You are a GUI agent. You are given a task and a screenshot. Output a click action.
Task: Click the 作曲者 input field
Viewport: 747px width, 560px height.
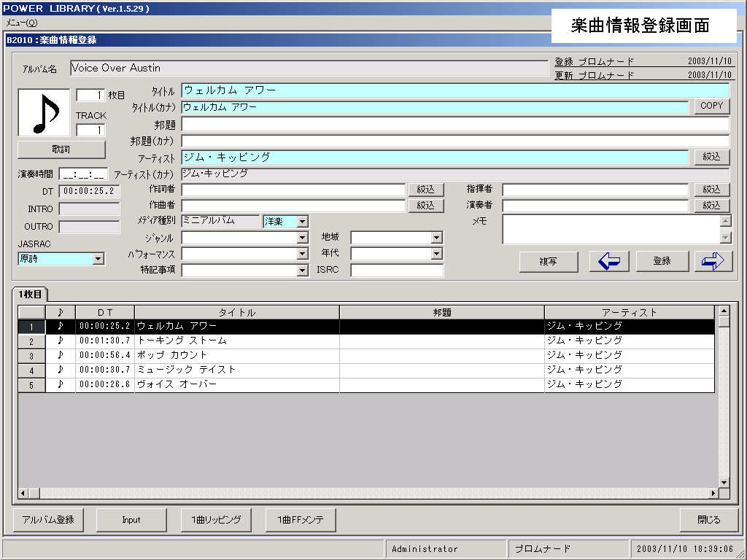pyautogui.click(x=293, y=206)
